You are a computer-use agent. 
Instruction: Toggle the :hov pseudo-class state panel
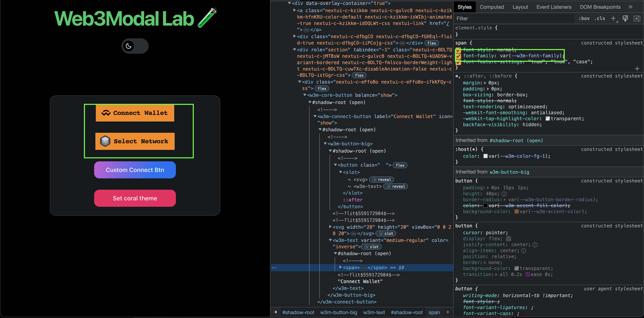click(x=584, y=18)
